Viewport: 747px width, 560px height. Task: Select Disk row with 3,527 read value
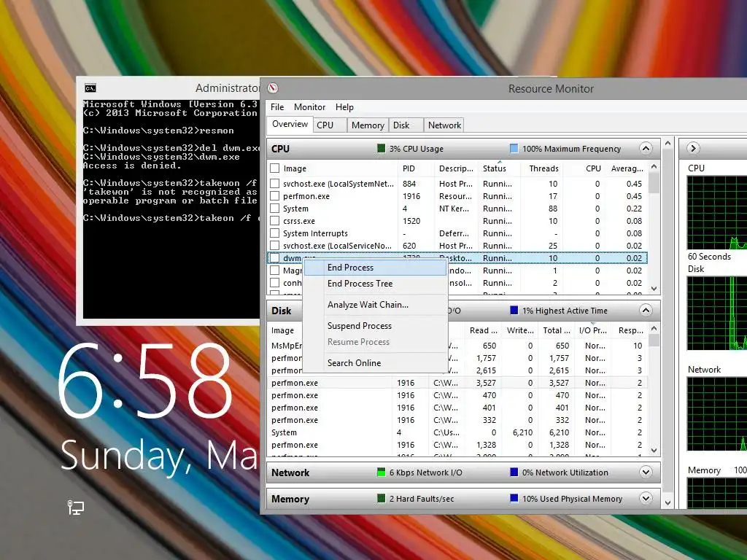[457, 383]
